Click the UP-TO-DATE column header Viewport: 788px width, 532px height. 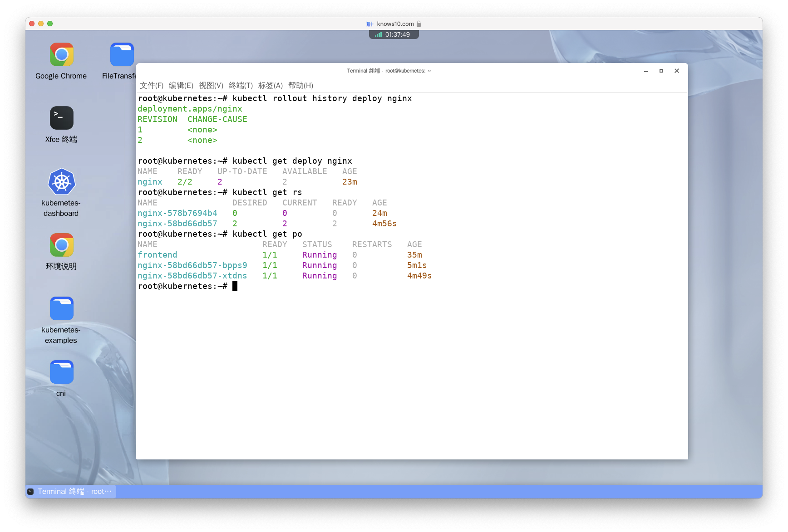[242, 171]
